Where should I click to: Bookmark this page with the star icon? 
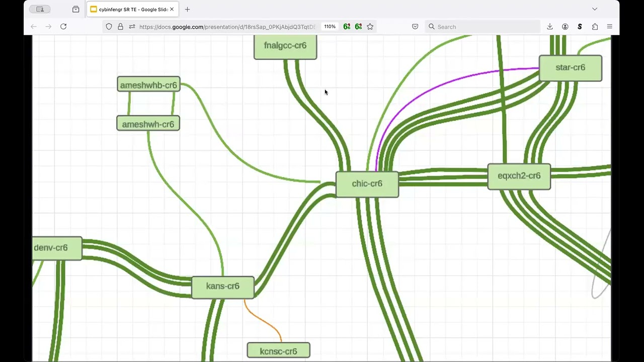coord(370,27)
